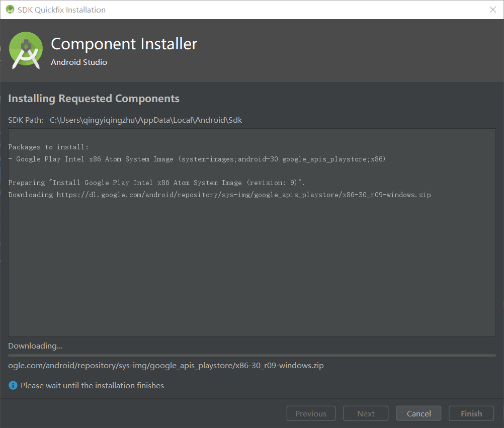Click the 'Downloading...' status label
The height and width of the screenshot is (428, 504).
[35, 346]
